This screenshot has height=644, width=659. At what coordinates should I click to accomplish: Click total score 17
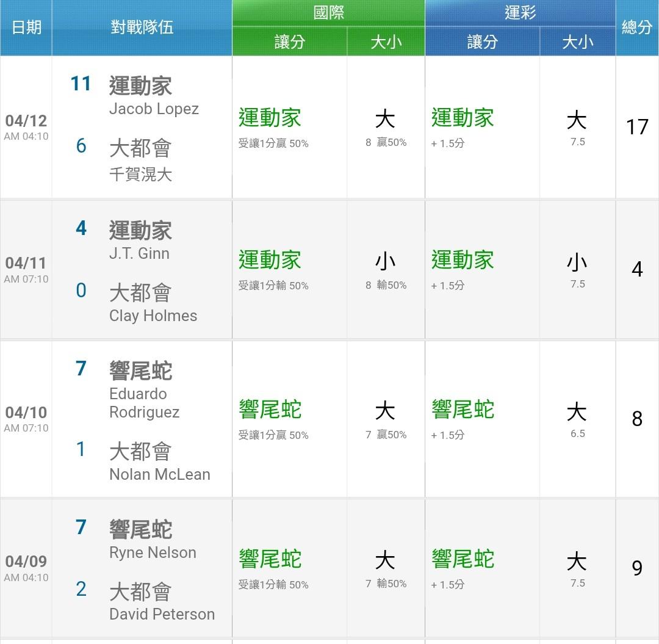click(x=637, y=127)
